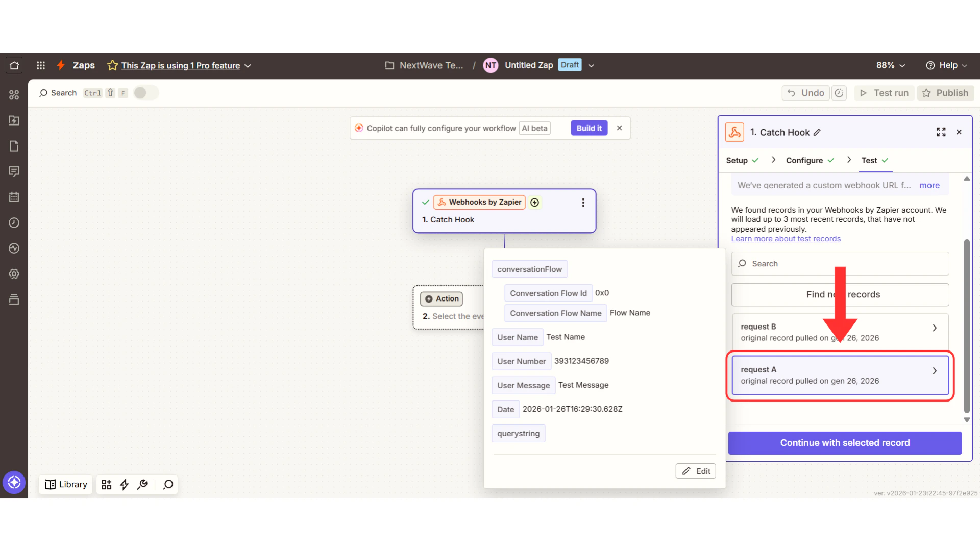Switch to the Configure tab in Catch Hook

click(x=804, y=160)
